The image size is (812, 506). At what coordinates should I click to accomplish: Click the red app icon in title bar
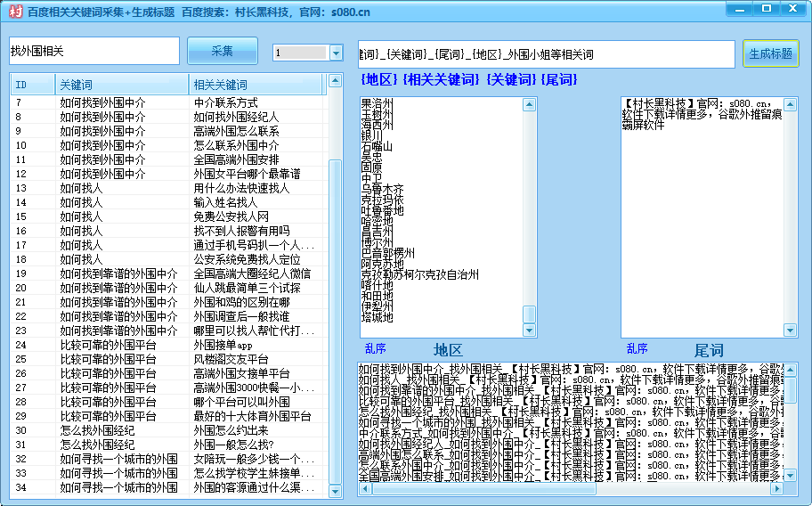tap(14, 12)
